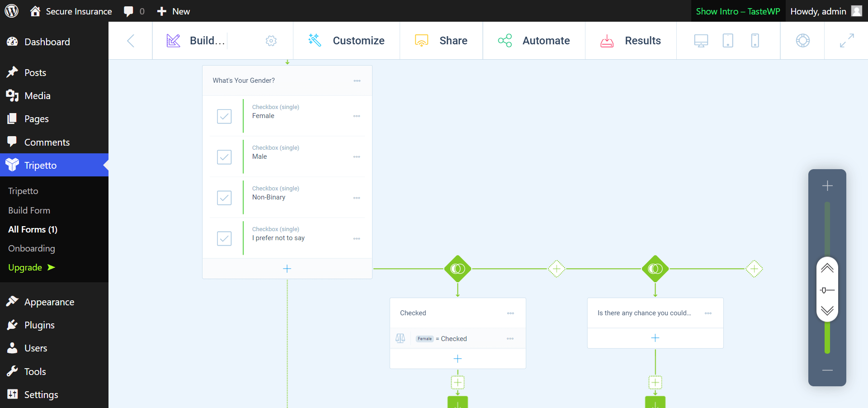Click the zoom slider handle
This screenshot has width=868, height=408.
[827, 289]
